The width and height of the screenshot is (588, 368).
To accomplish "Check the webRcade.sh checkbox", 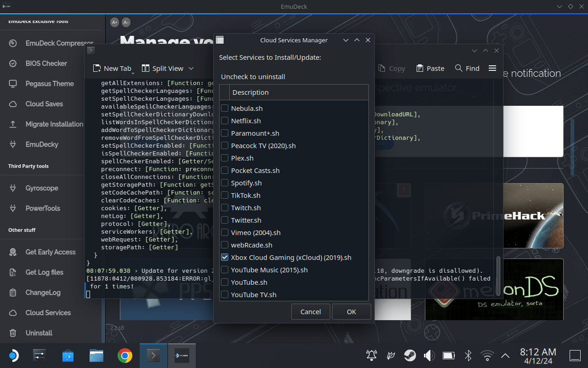I will 225,245.
